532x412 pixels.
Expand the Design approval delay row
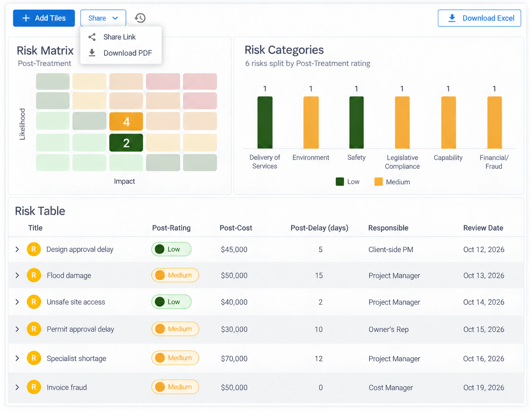17,249
